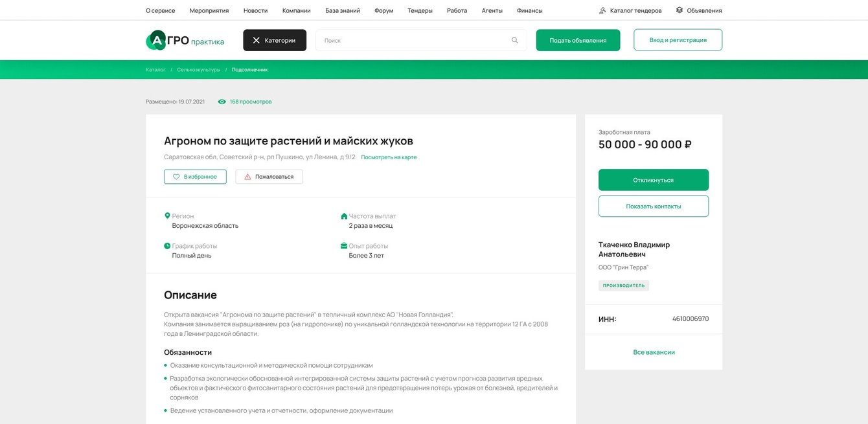Open the Все вакансии link
Viewport: 868px width, 424px height.
[x=654, y=352]
